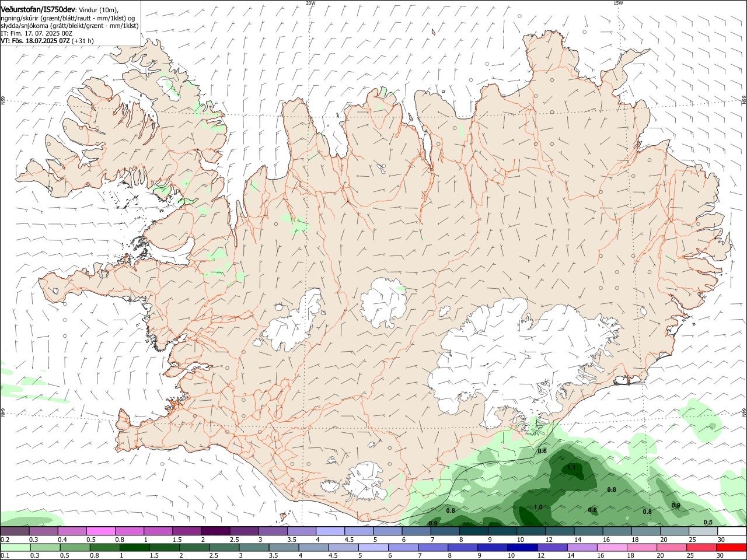The width and height of the screenshot is (747, 560).
Task: Click the "1.0" precipitation value on the map
Action: coord(538,507)
